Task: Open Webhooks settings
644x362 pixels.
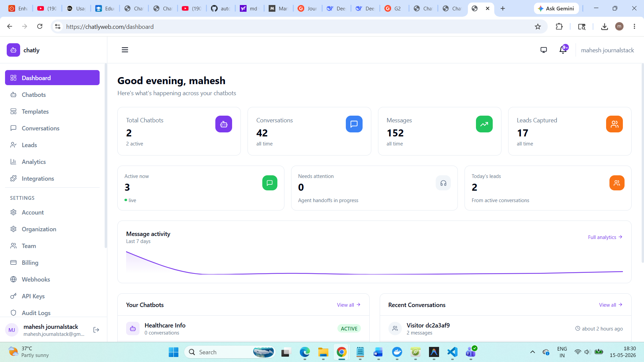Action: point(52,280)
